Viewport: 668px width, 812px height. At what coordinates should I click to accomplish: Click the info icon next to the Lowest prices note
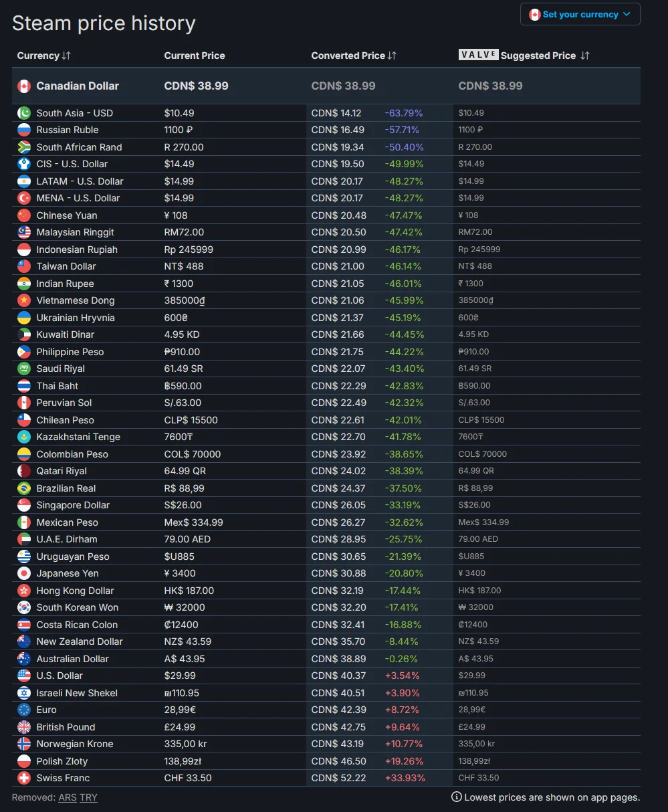click(x=457, y=797)
